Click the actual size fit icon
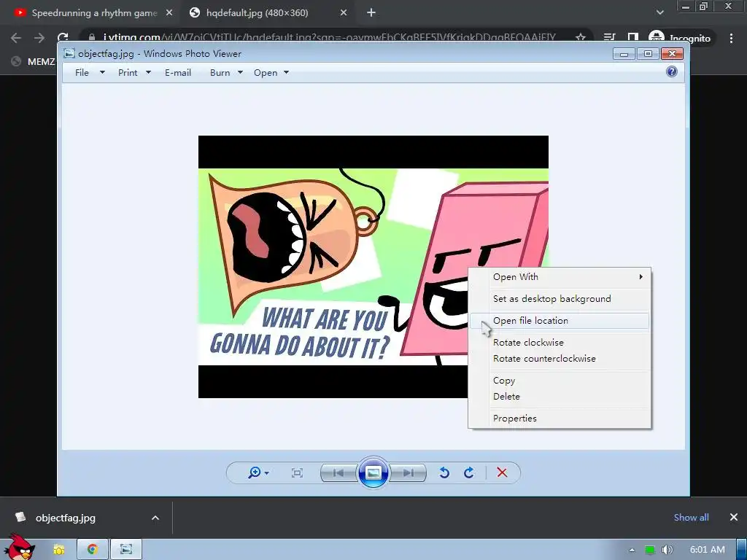 point(298,472)
